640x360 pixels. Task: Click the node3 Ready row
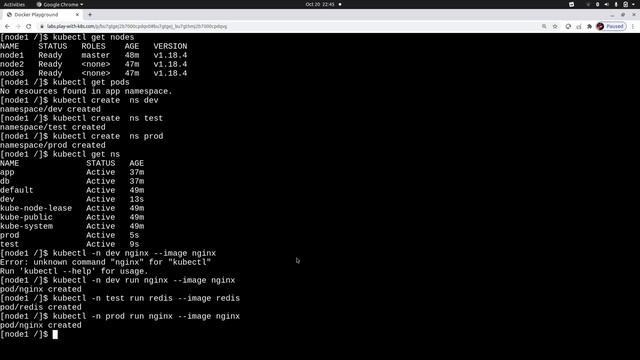point(93,73)
